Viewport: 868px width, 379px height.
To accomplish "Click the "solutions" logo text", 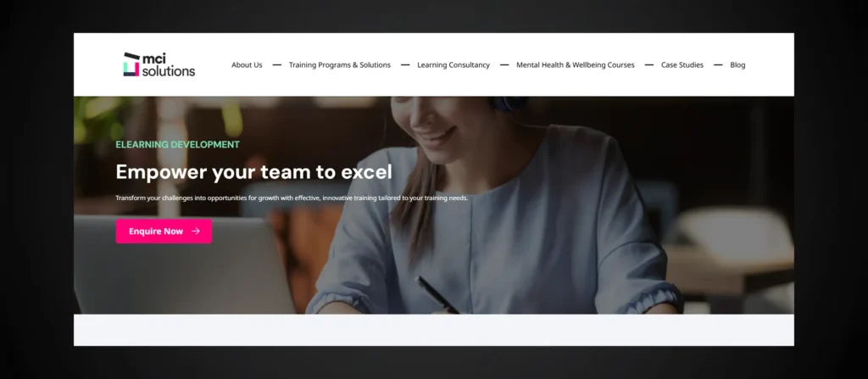I will (x=169, y=71).
